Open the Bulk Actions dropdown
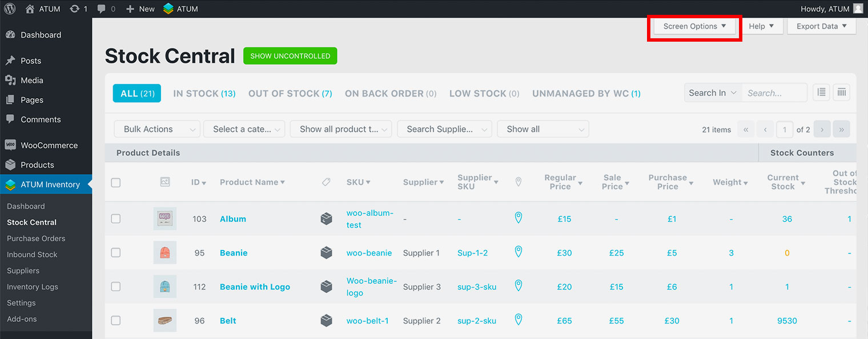The image size is (868, 339). (157, 129)
